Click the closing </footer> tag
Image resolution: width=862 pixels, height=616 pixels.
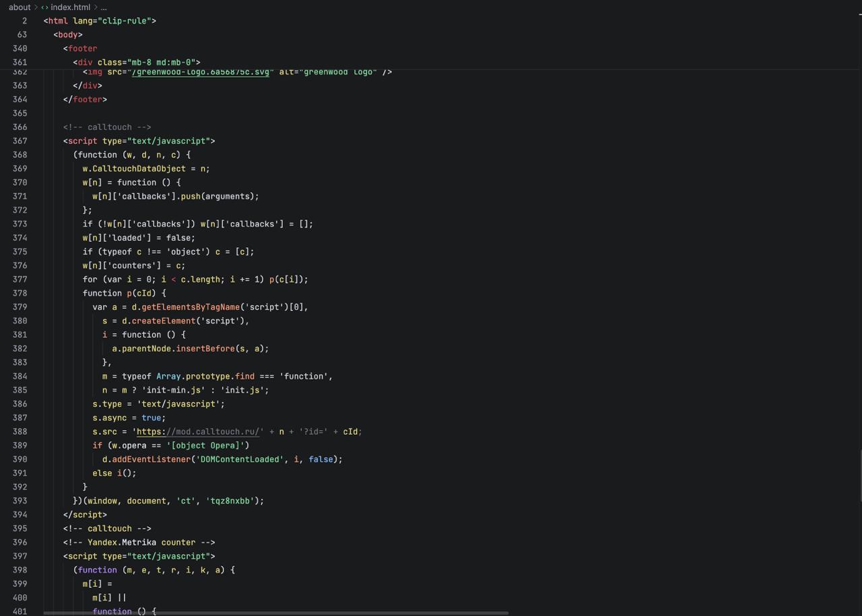[85, 99]
